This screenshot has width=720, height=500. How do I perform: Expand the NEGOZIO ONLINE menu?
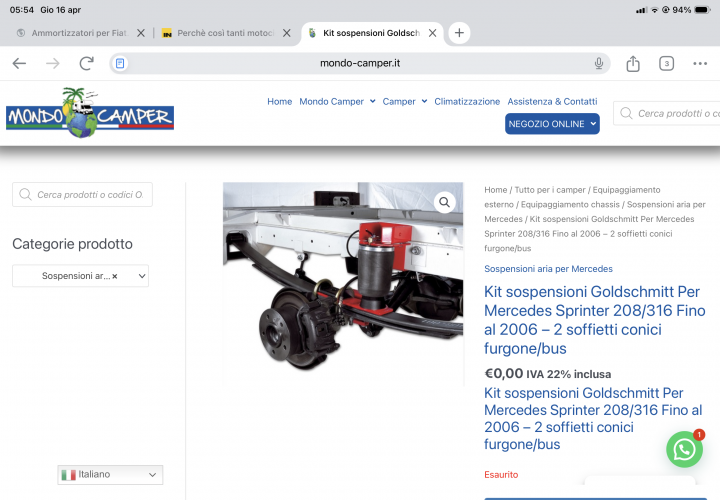(552, 124)
